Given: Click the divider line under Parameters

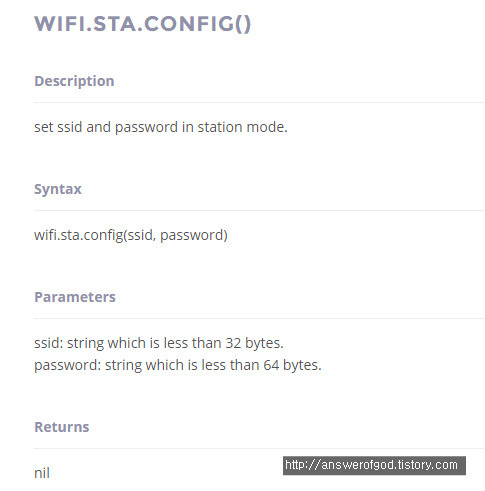Looking at the screenshot, I should click(259, 319).
